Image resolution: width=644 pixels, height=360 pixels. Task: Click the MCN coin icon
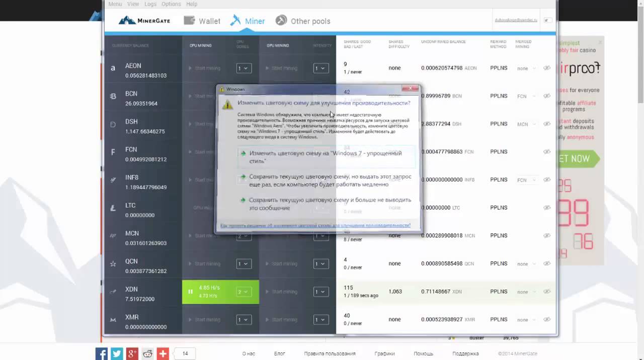[x=113, y=236]
